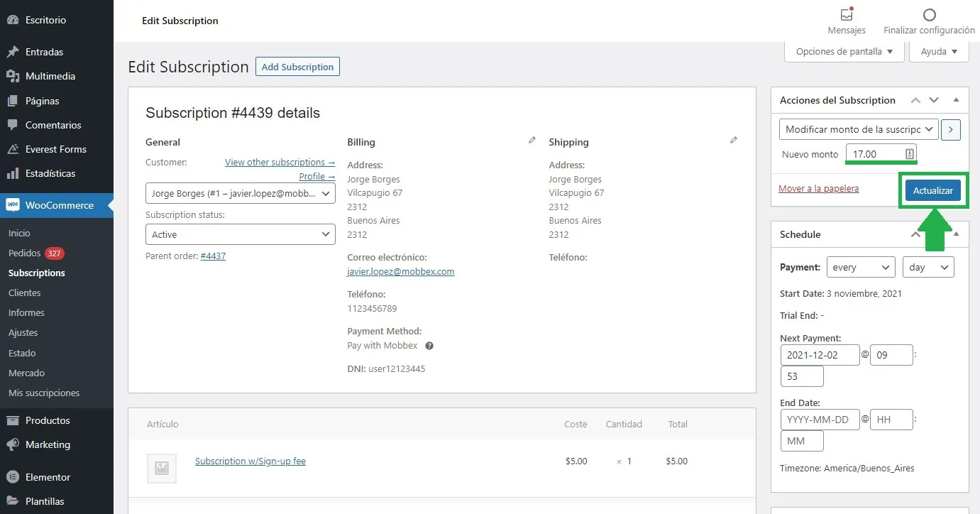Click the product placeholder image thumbnail

coord(161,469)
